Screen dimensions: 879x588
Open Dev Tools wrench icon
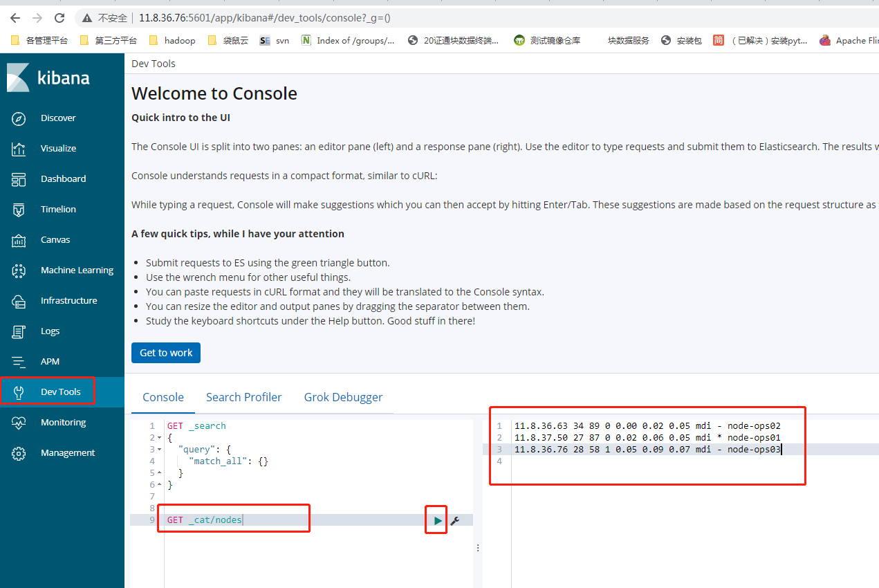[x=19, y=392]
